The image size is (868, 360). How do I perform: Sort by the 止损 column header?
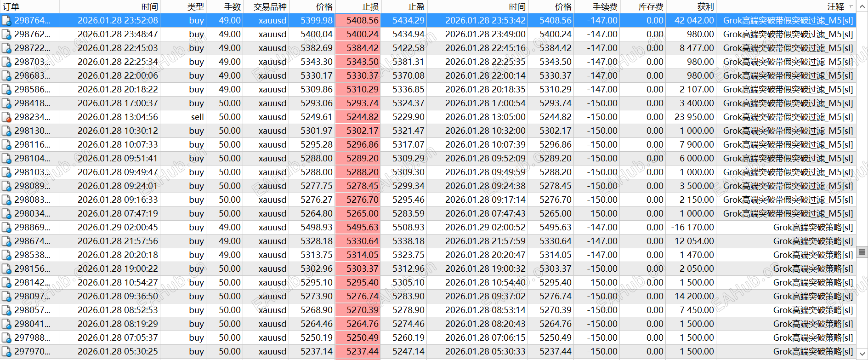coord(358,6)
